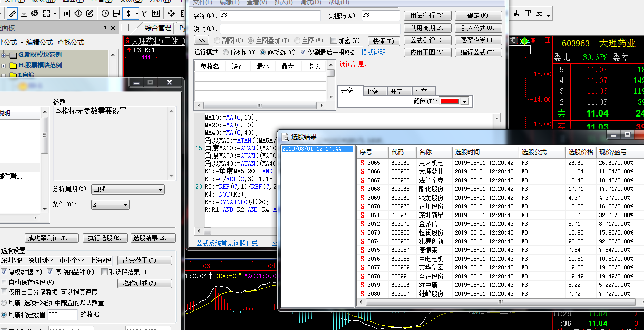Open the 颜色 color dropdown arrow

click(x=465, y=102)
